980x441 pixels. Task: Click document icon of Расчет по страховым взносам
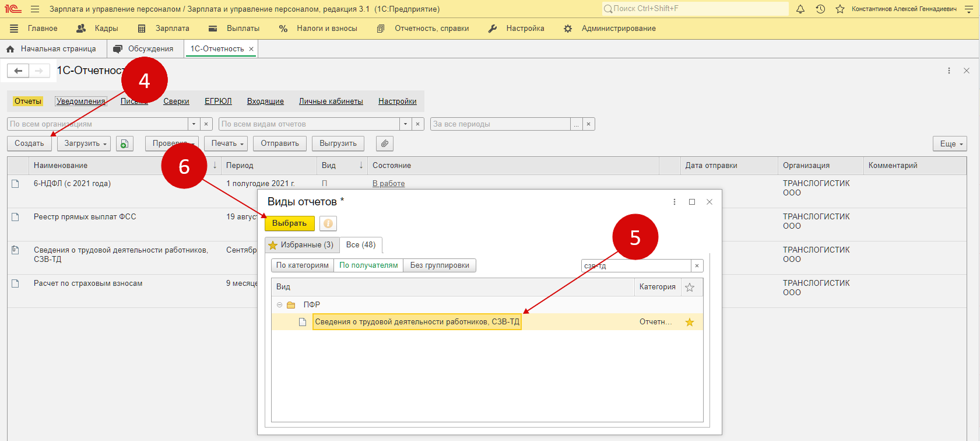click(x=16, y=283)
